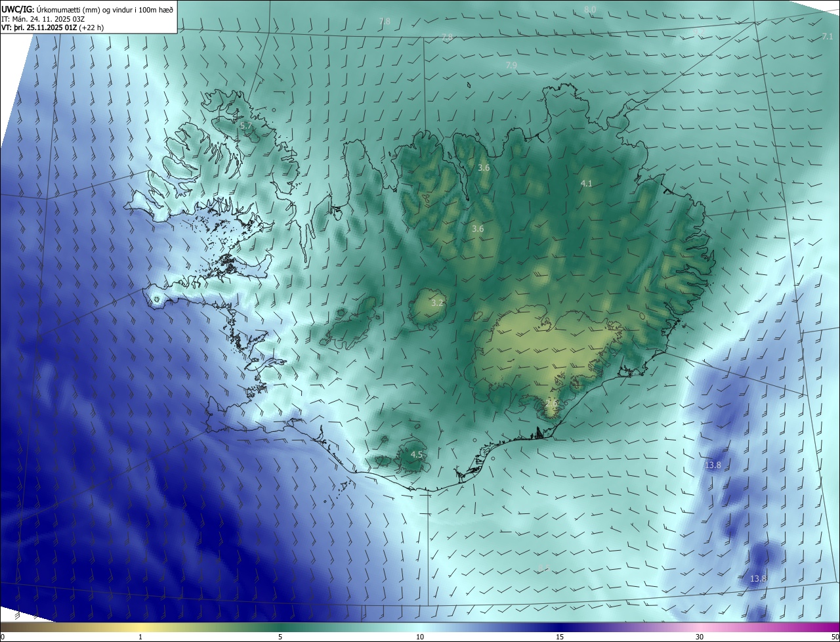Click the initial time line "IT: Mán. 24. 11. 2025 03Z"
The image size is (840, 642).
click(x=44, y=18)
